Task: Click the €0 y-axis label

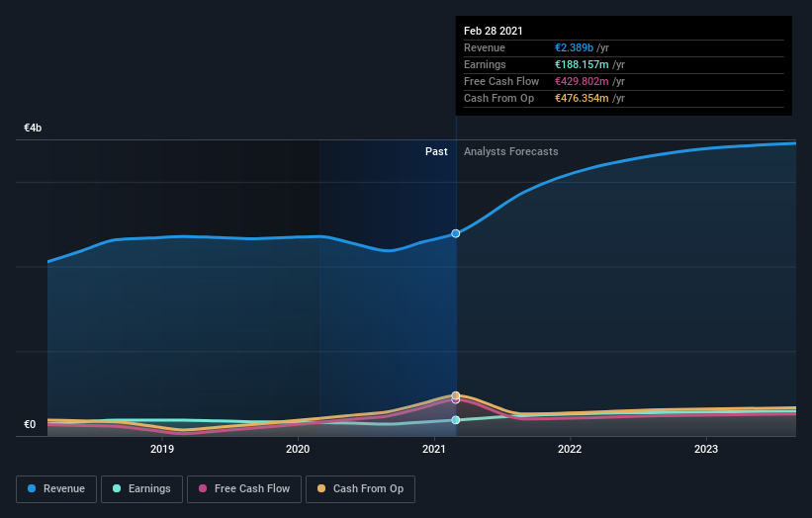Action: pyautogui.click(x=30, y=425)
